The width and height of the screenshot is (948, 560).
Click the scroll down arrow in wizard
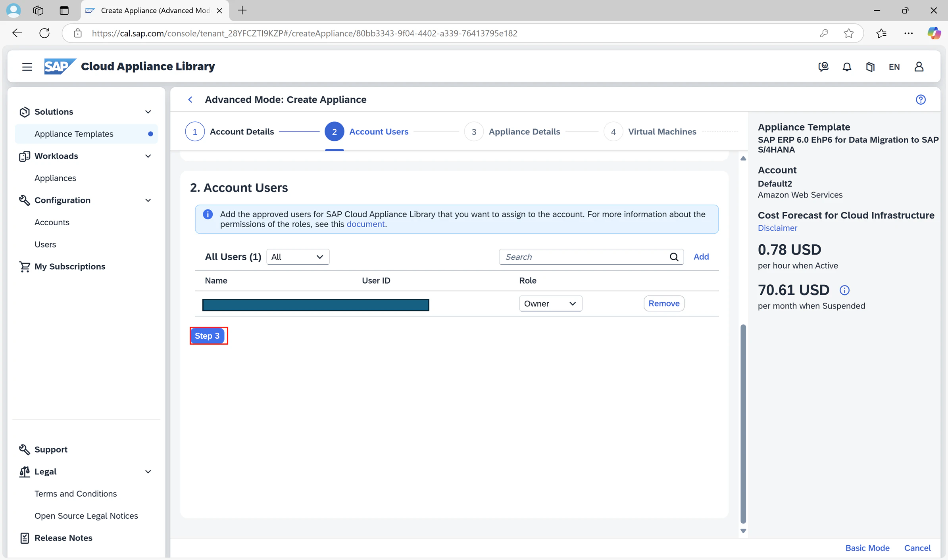click(x=743, y=531)
